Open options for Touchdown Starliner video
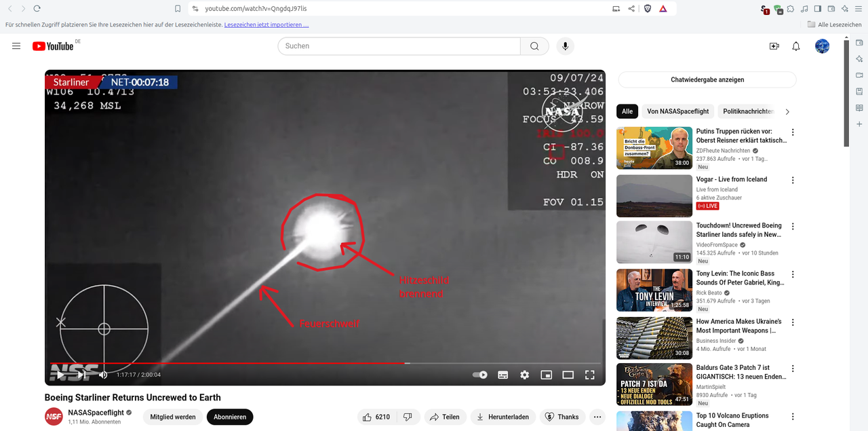 point(793,227)
